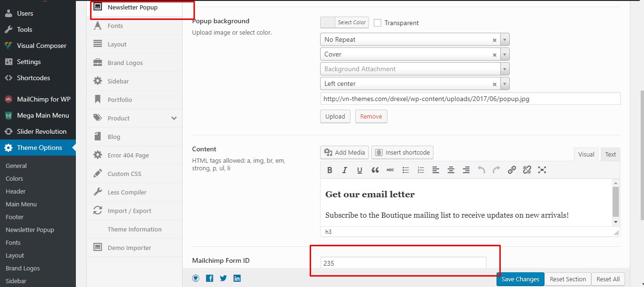This screenshot has height=287, width=644.
Task: Open the Facebook icon link in footer
Action: (210, 278)
